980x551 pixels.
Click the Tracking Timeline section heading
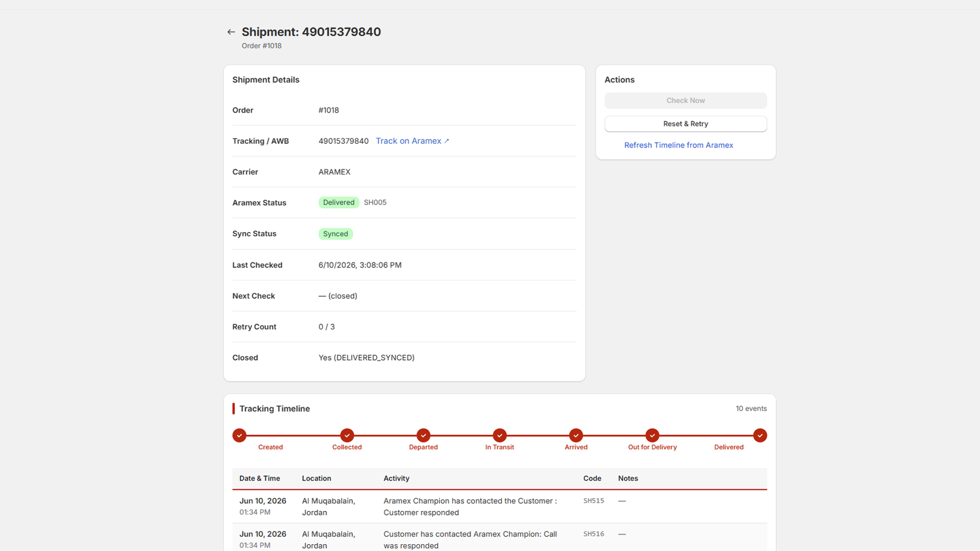point(274,408)
